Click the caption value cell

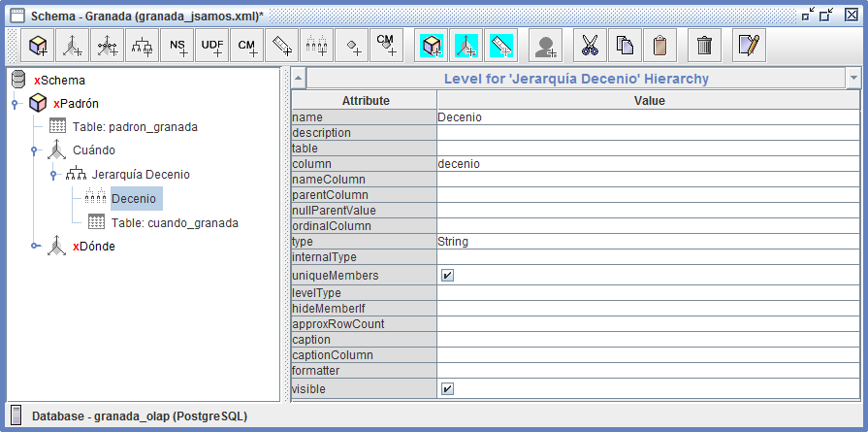click(x=648, y=340)
